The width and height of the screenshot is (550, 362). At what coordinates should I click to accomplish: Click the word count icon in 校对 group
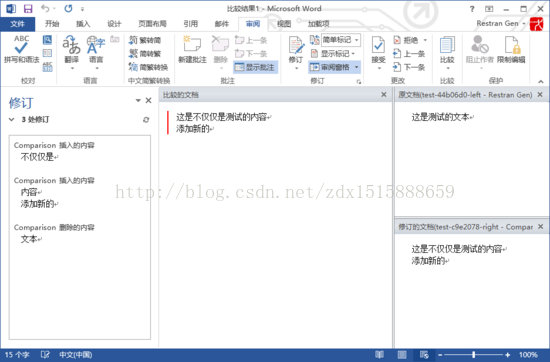47,67
